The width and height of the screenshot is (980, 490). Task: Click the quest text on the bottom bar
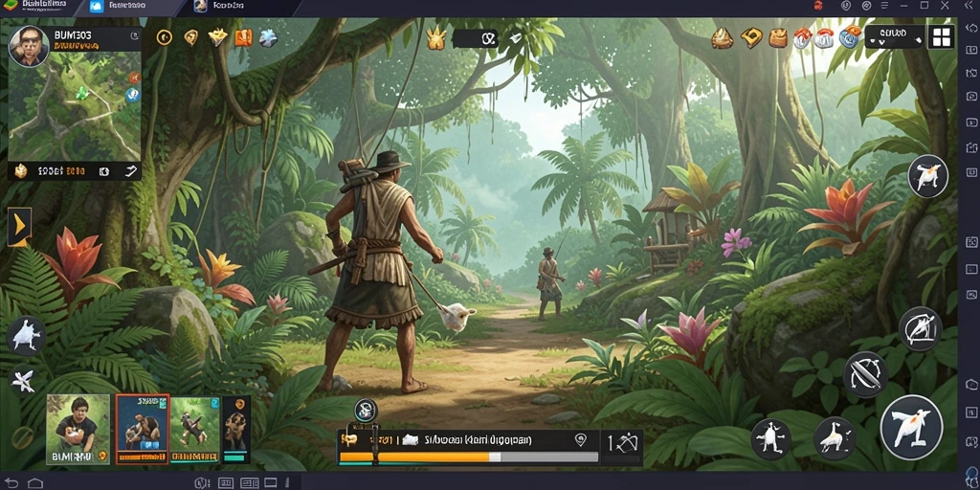pos(479,440)
